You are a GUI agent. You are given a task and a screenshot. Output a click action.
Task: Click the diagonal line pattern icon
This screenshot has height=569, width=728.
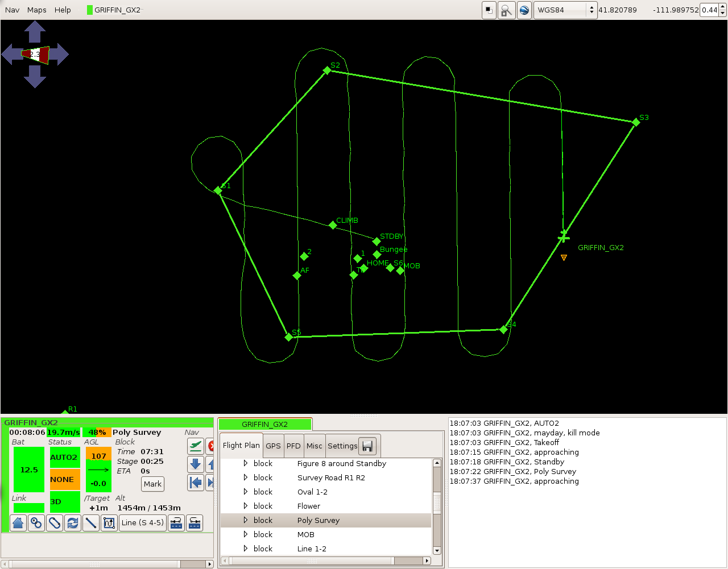(91, 523)
